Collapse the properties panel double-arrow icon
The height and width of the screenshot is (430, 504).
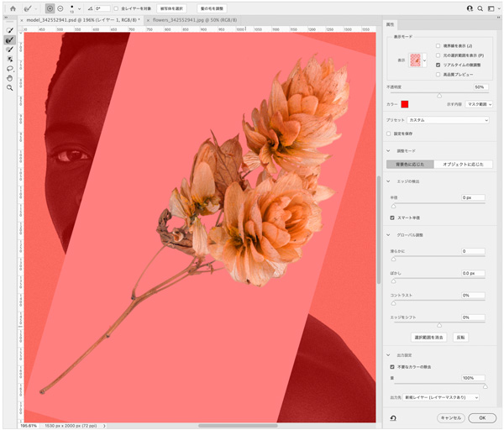coord(498,18)
